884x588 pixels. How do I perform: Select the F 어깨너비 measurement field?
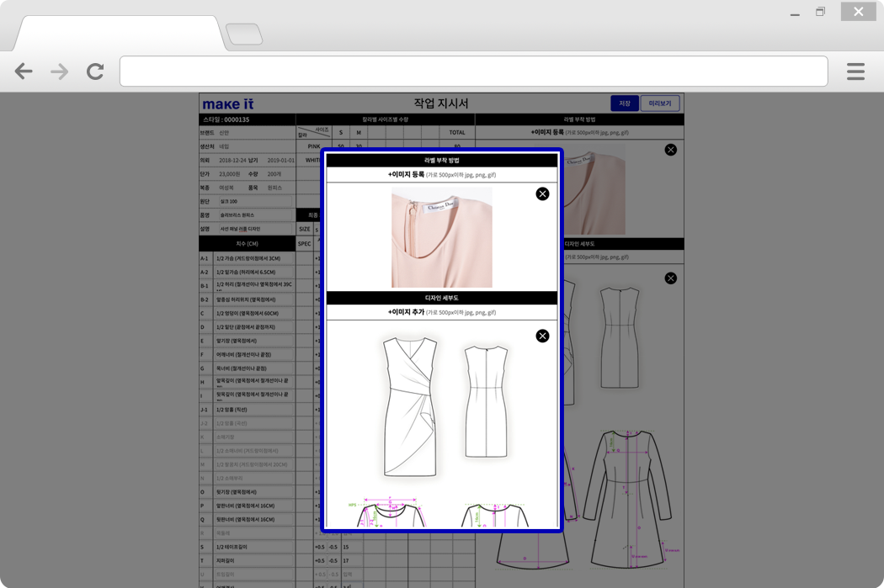253,355
